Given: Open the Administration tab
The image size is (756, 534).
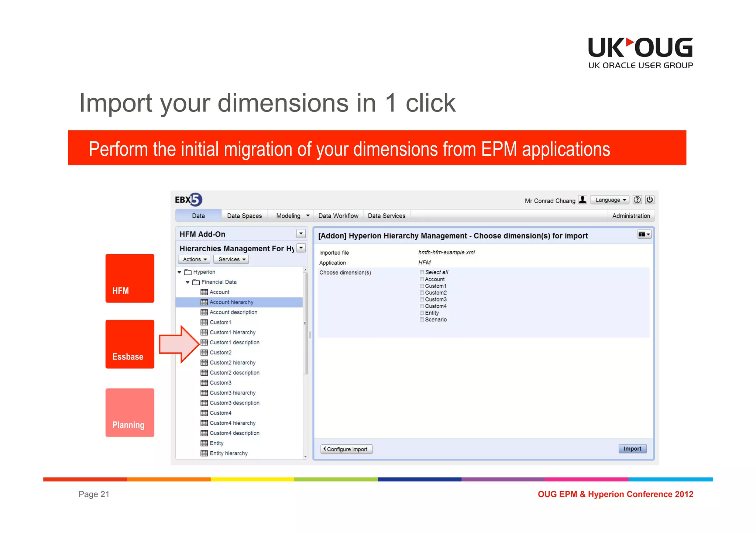Looking at the screenshot, I should tap(631, 216).
